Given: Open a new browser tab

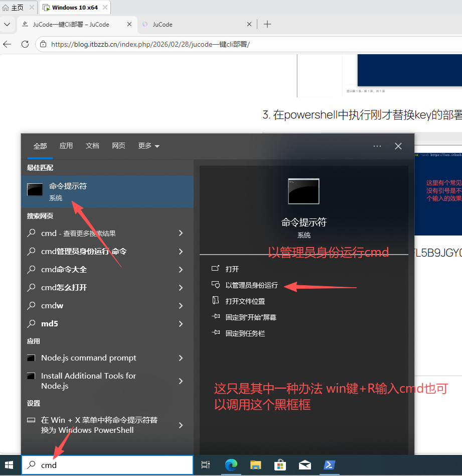Looking at the screenshot, I should coord(267,24).
